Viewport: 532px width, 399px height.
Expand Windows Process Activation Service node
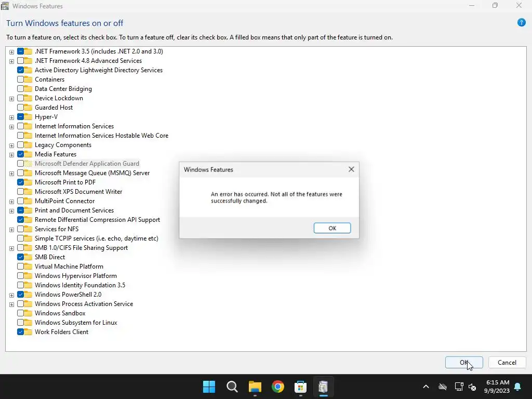click(x=11, y=304)
